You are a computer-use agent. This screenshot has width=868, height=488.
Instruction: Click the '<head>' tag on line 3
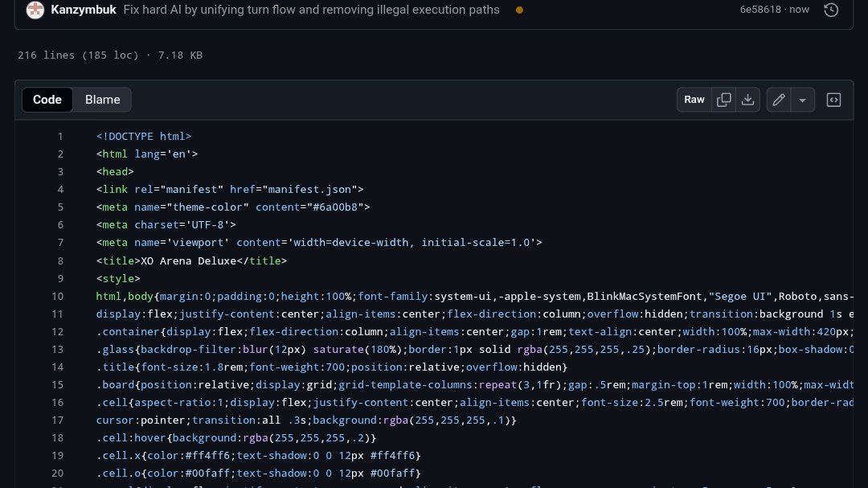pos(115,172)
